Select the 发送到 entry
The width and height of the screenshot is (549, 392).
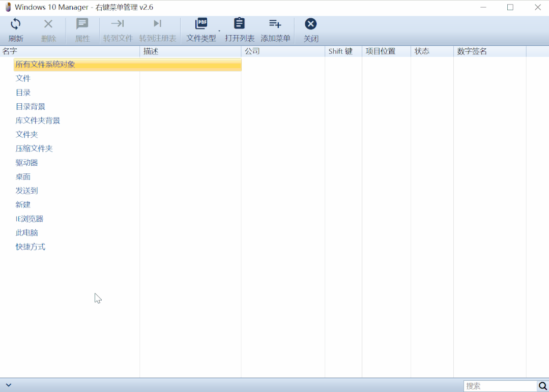coord(26,191)
